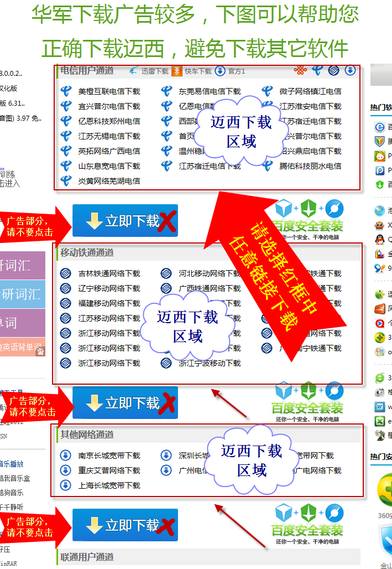Choose 炎黄网络芜湖电信 download link
The width and height of the screenshot is (392, 569).
109,180
